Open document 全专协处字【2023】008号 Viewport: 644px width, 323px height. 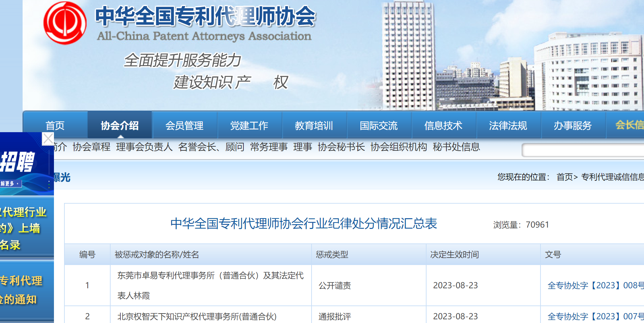595,286
